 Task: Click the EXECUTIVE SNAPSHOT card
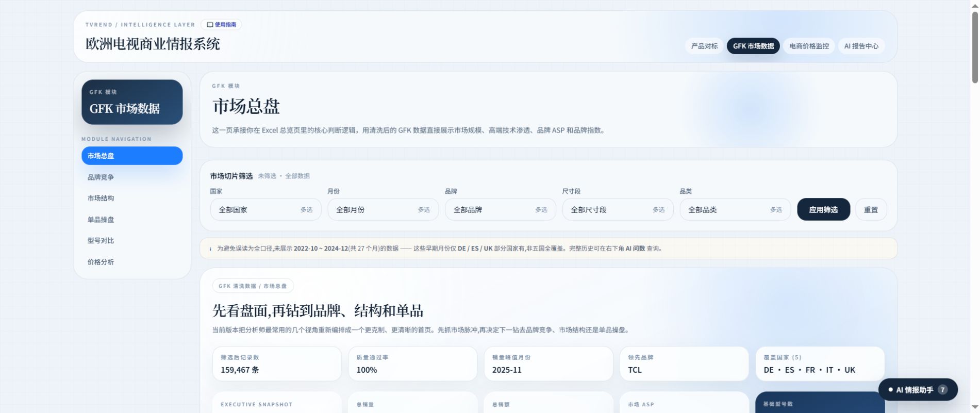coord(277,403)
